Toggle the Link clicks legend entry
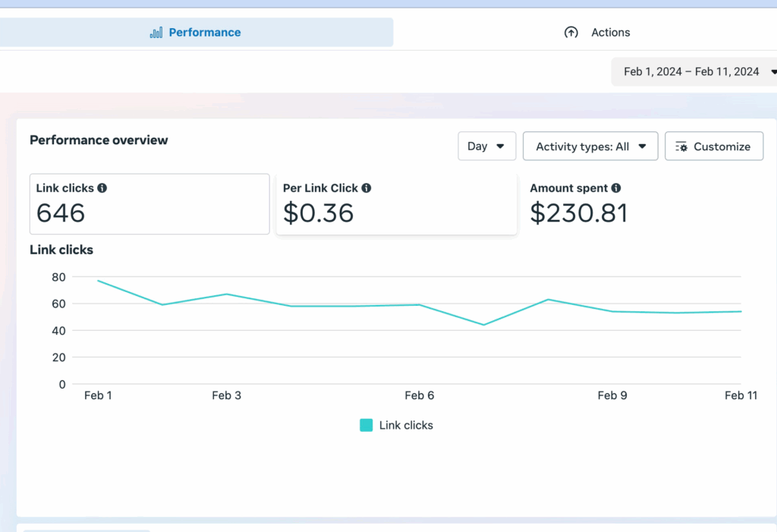The height and width of the screenshot is (532, 777). coord(396,425)
